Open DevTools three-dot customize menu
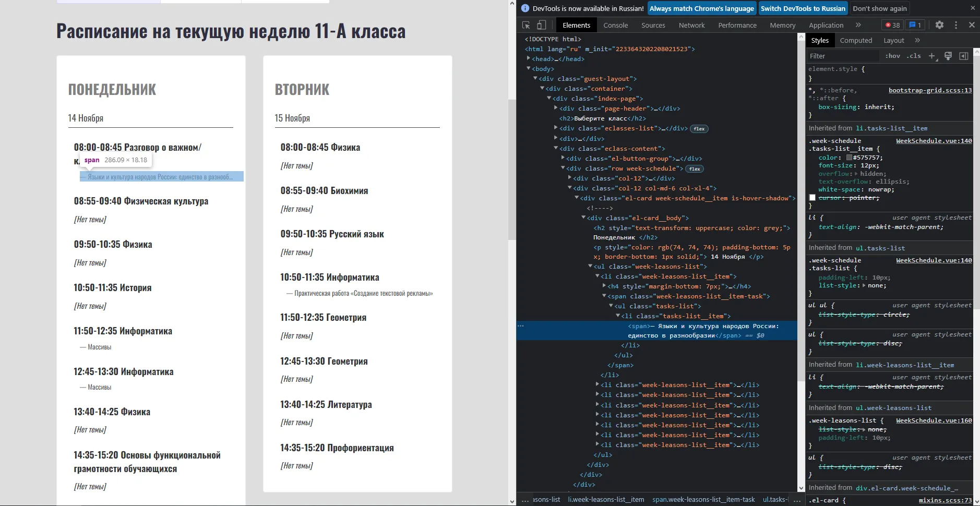Screen dimensions: 980x506 coord(956,25)
